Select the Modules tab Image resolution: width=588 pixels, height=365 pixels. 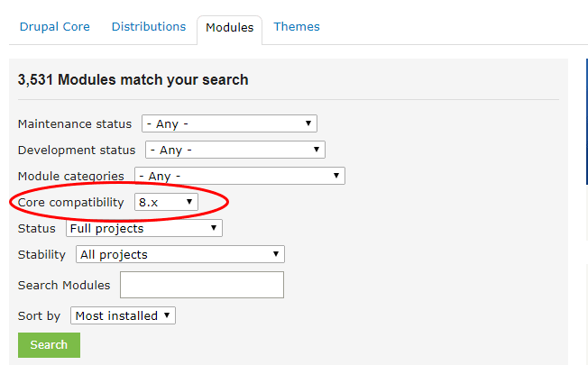[x=229, y=28]
